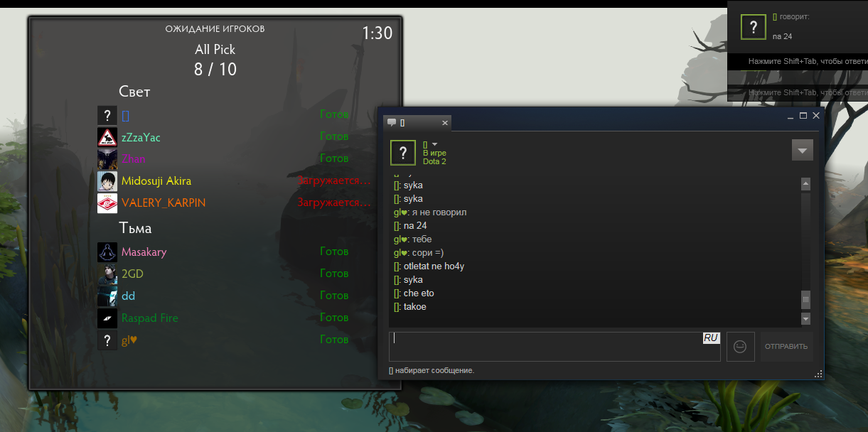The width and height of the screenshot is (868, 432).
Task: Click the VALERY_KARPIN avatar
Action: coord(107,203)
